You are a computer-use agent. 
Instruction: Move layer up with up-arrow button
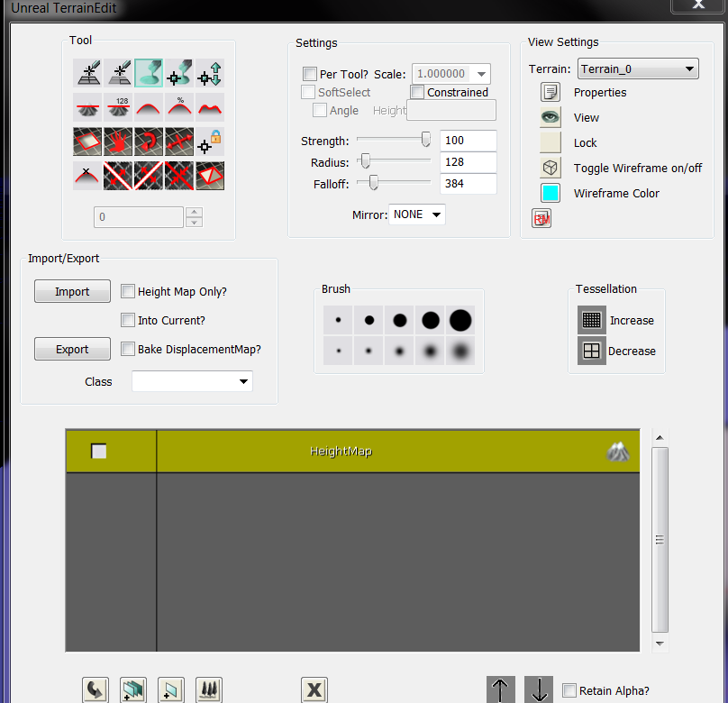tap(501, 689)
